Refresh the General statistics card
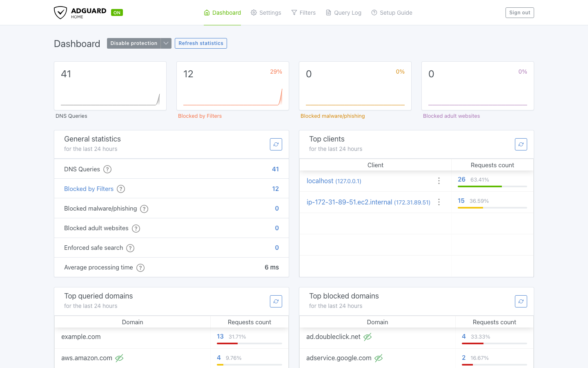Viewport: 588px width, 368px height. point(276,144)
